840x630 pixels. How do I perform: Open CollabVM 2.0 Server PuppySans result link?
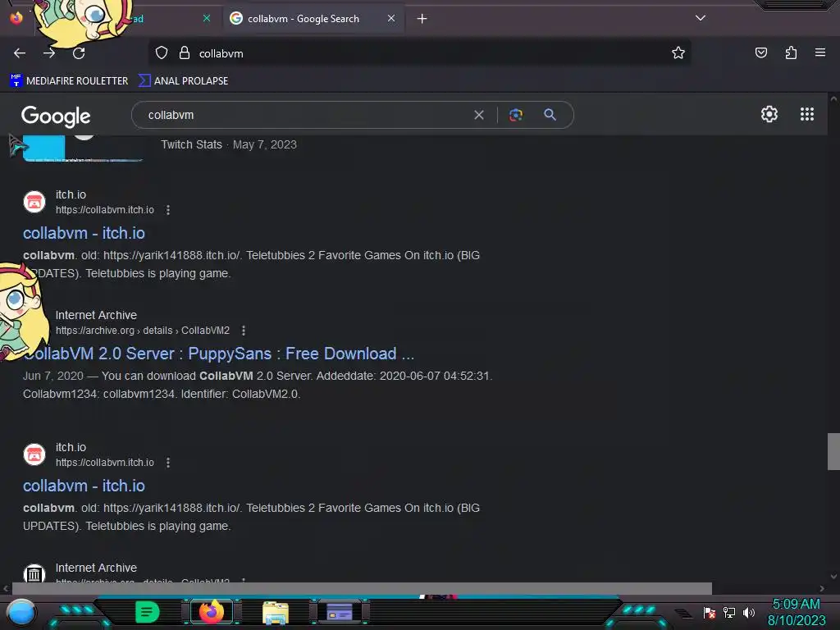click(218, 354)
